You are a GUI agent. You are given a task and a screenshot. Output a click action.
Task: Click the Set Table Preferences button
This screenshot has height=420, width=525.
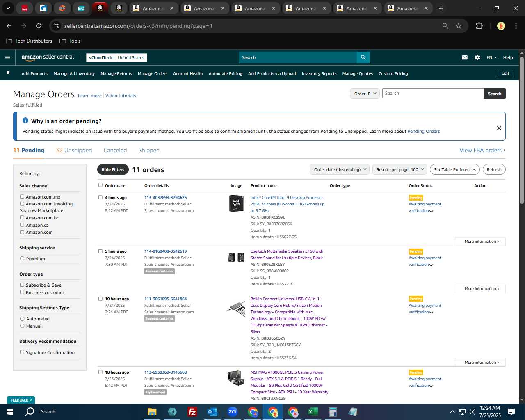[455, 169]
